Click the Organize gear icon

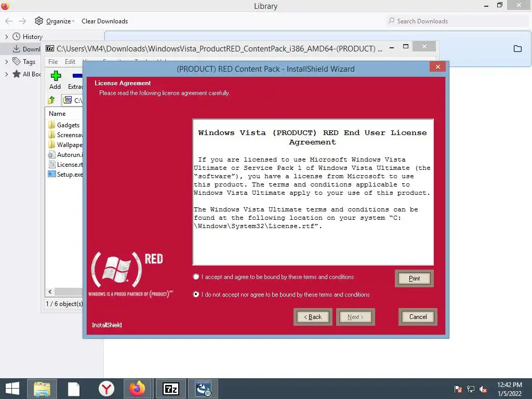[x=38, y=21]
